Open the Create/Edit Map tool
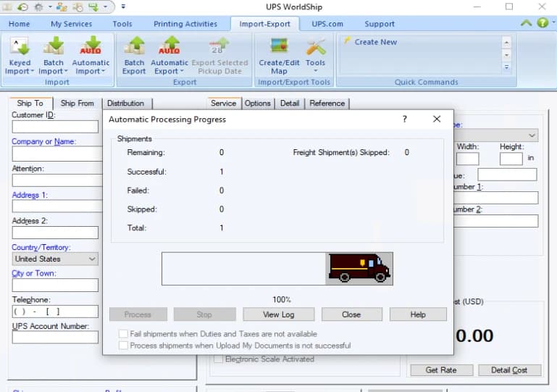Image resolution: width=557 pixels, height=392 pixels. pos(279,56)
